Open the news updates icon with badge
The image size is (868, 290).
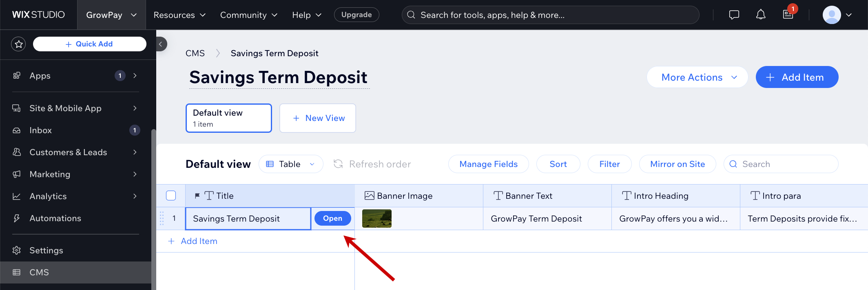pos(788,15)
